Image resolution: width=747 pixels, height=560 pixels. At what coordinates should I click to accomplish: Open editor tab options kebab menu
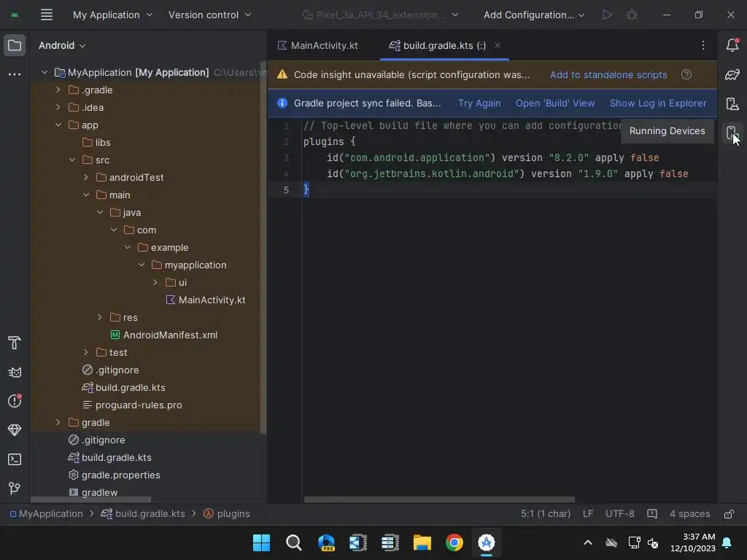(x=703, y=45)
